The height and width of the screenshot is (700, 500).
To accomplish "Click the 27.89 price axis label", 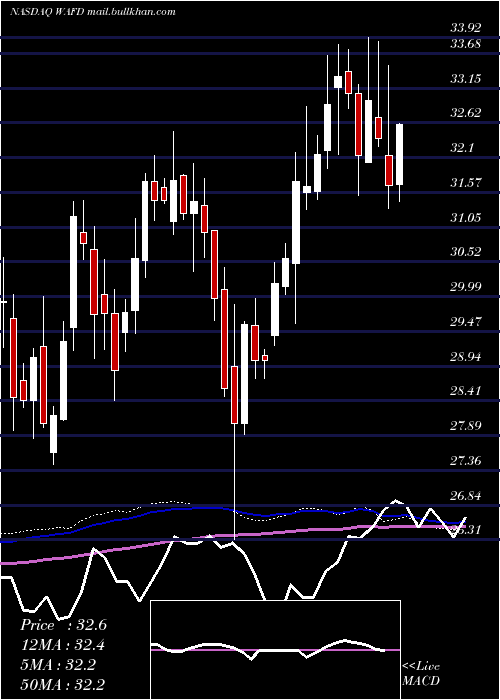I will tap(466, 426).
